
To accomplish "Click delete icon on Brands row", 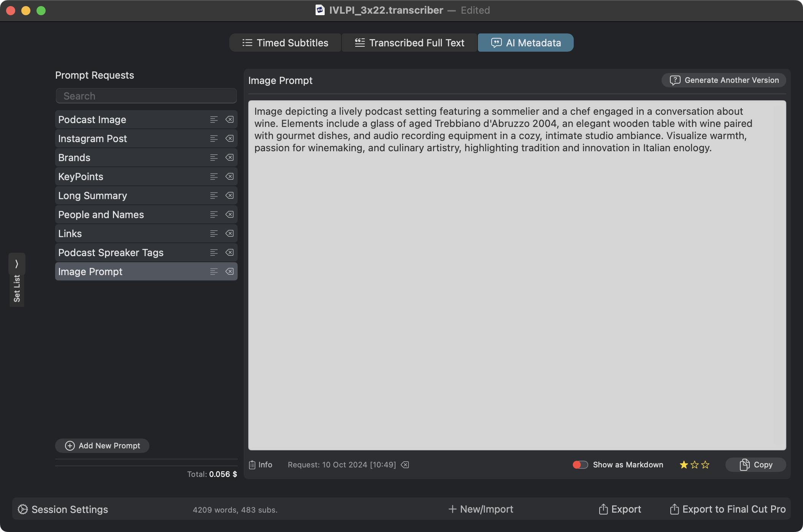I will tap(229, 158).
